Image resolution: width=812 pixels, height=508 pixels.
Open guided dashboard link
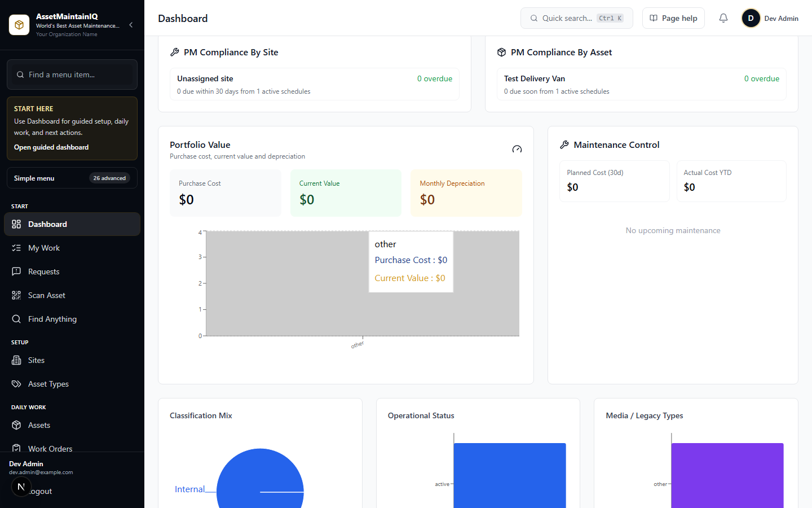point(51,147)
